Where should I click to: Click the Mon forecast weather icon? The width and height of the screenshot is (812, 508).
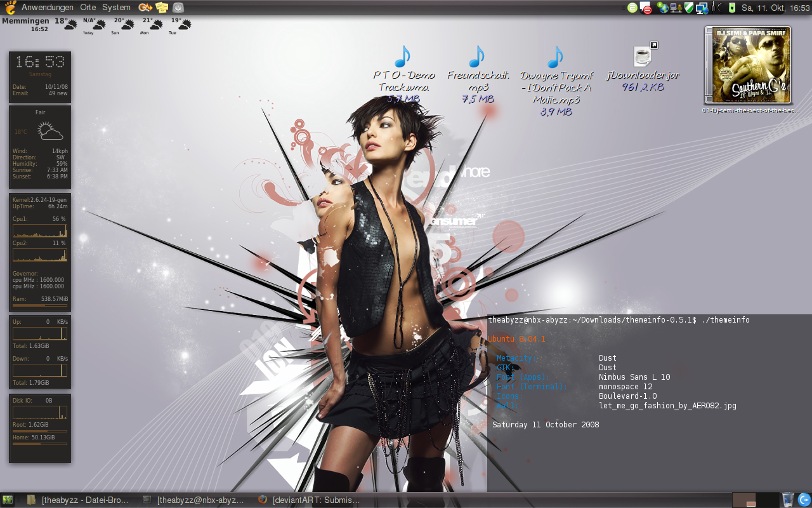point(156,24)
